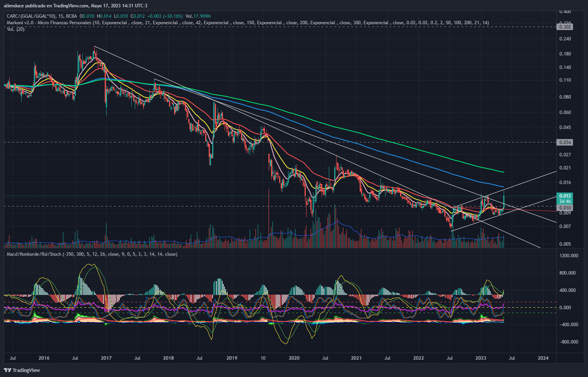Select the 0.034 horizontal line price tag
The image size is (588, 377).
[565, 142]
